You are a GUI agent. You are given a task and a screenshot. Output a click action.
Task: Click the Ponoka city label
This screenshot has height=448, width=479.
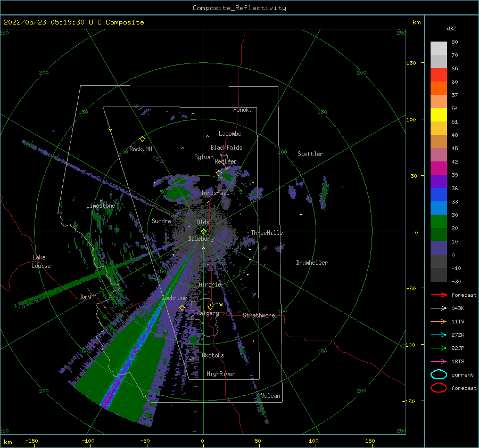pos(243,110)
